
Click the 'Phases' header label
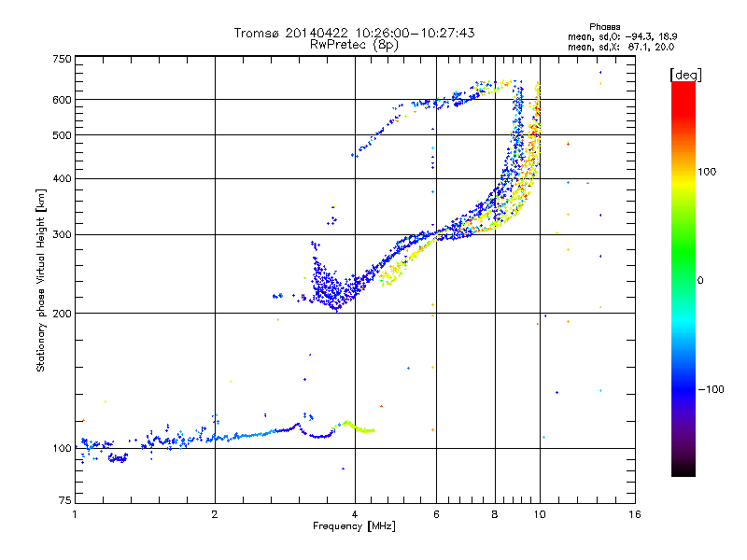(x=604, y=27)
